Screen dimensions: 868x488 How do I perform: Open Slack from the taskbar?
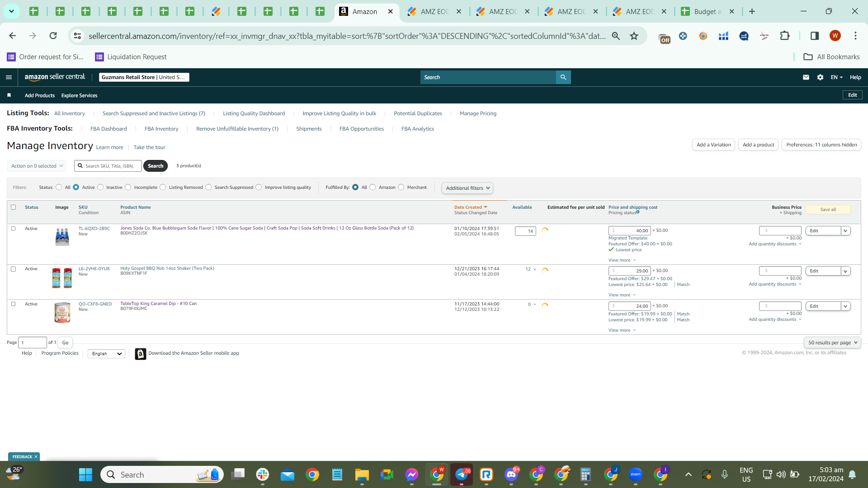262,474
